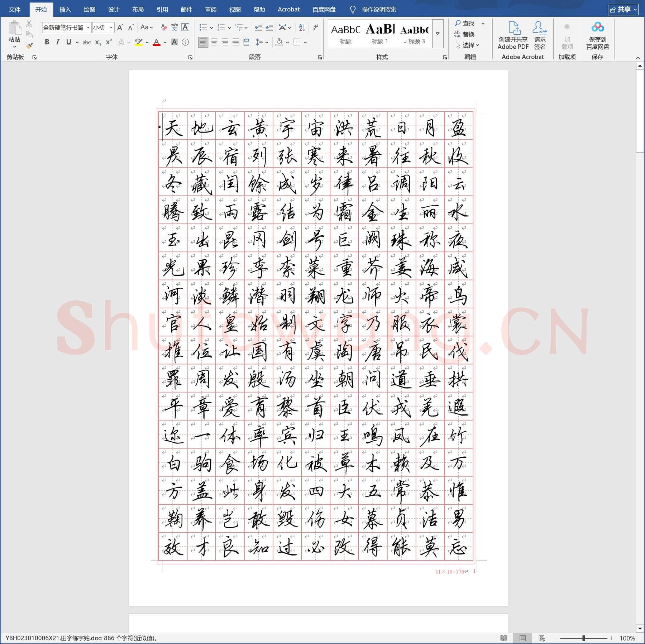Apply superscript formatting

coord(109,42)
